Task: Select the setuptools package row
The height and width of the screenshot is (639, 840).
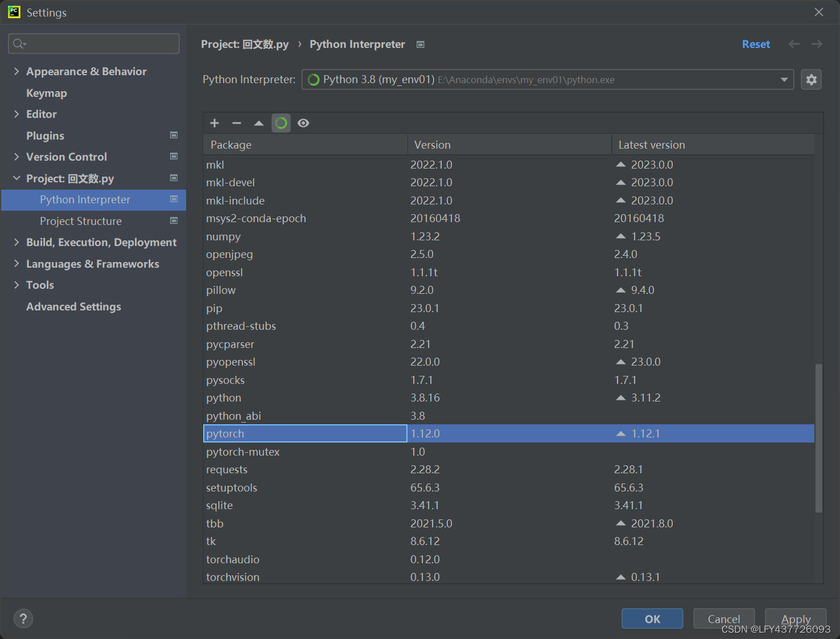Action: point(509,488)
